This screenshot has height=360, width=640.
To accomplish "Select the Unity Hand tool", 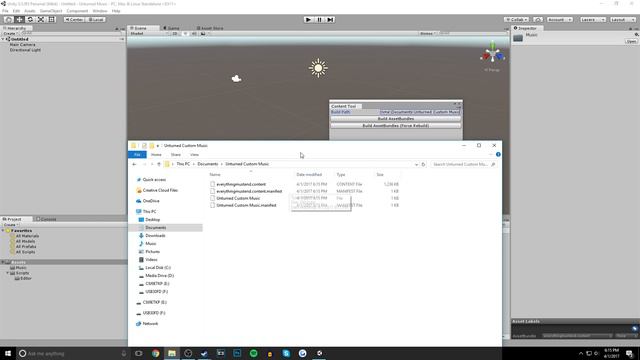I will click(8, 20).
